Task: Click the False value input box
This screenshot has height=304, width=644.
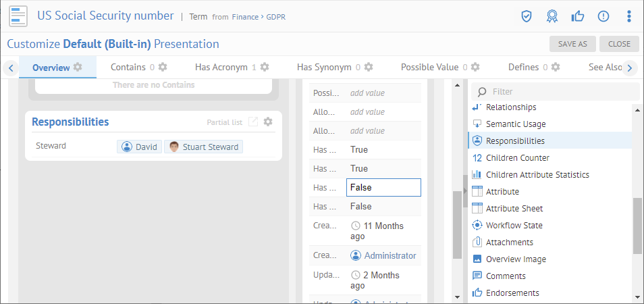Action: tap(383, 187)
